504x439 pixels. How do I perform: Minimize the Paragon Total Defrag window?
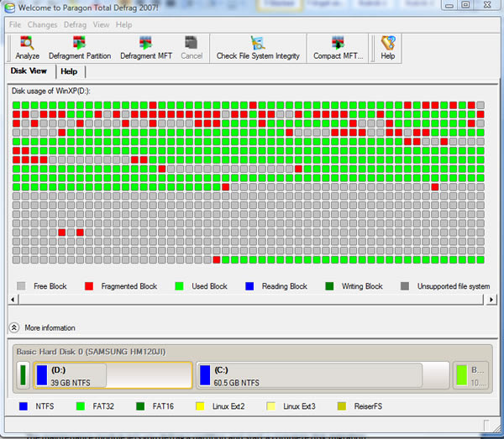[x=449, y=5]
